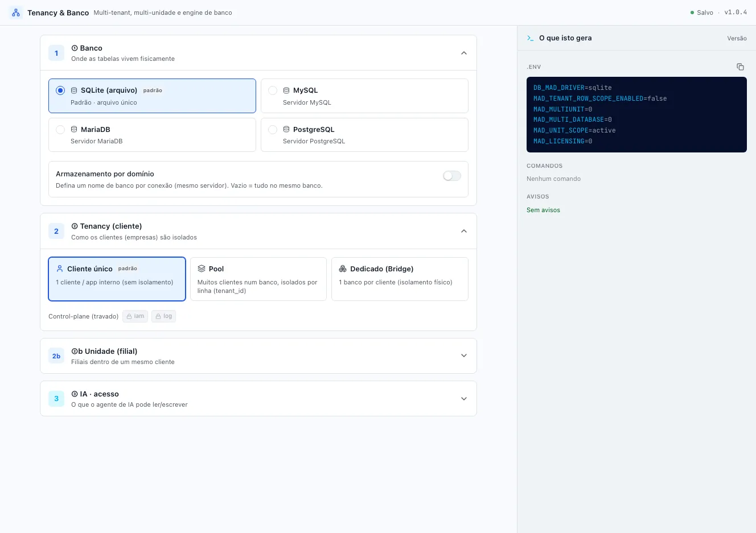Click the database icon next to SQLite (arquivo)
Viewport: 756px width, 533px height.
[74, 90]
